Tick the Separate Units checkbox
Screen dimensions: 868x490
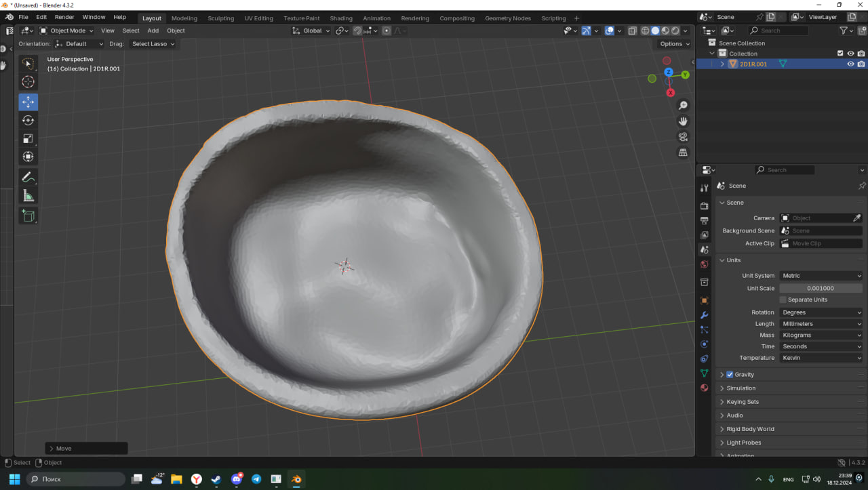(783, 300)
